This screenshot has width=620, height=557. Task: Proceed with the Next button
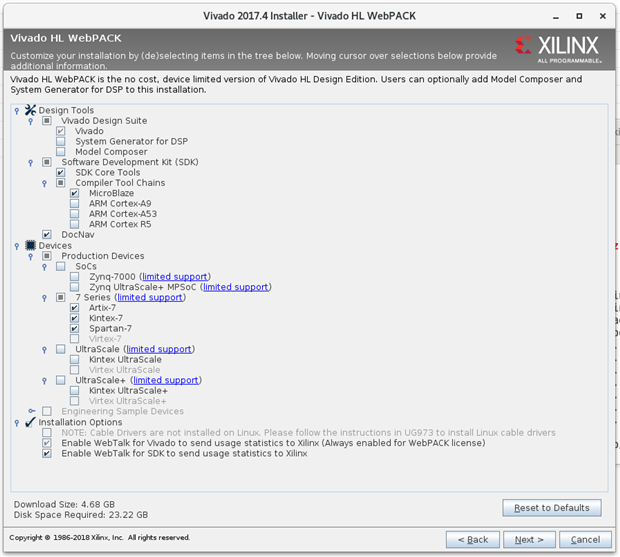click(x=529, y=540)
